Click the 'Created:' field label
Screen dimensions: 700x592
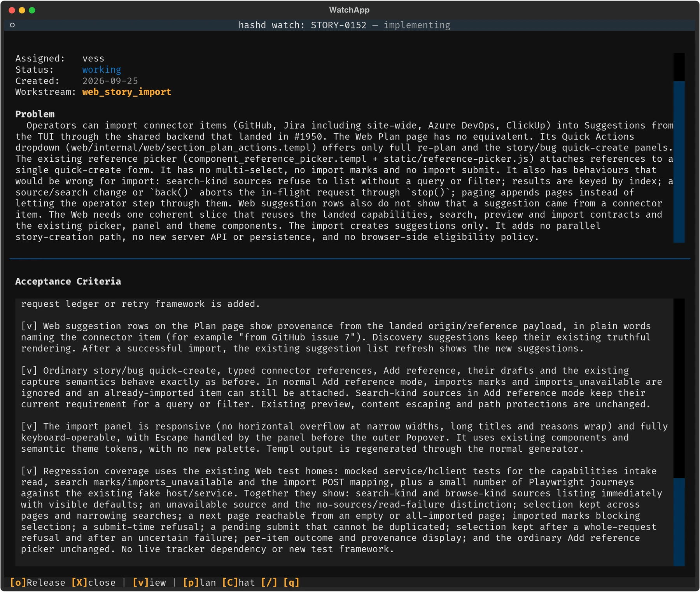tap(37, 81)
